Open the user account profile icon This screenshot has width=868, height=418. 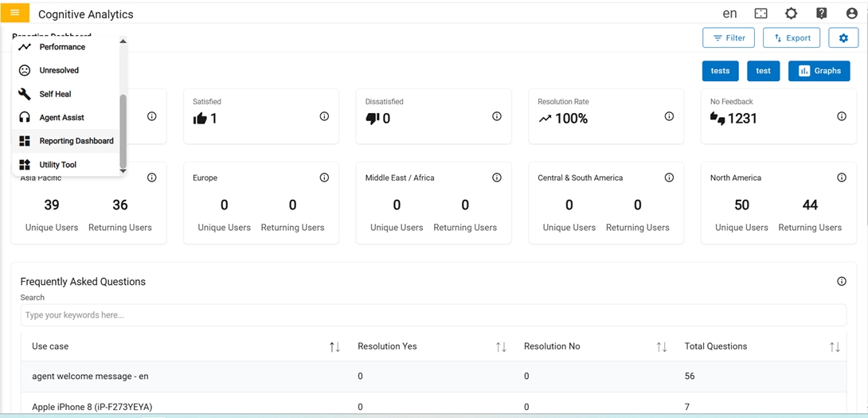(851, 14)
